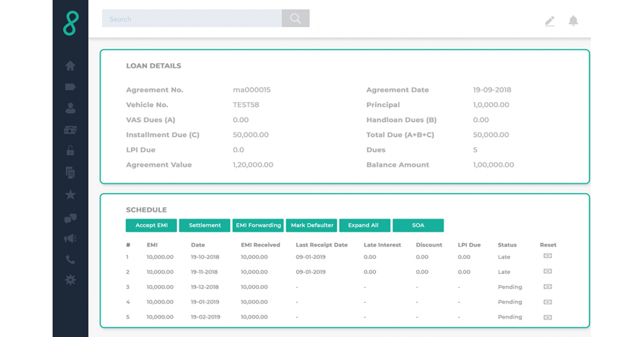Click the Accept EMI button
The width and height of the screenshot is (644, 337).
tap(151, 225)
